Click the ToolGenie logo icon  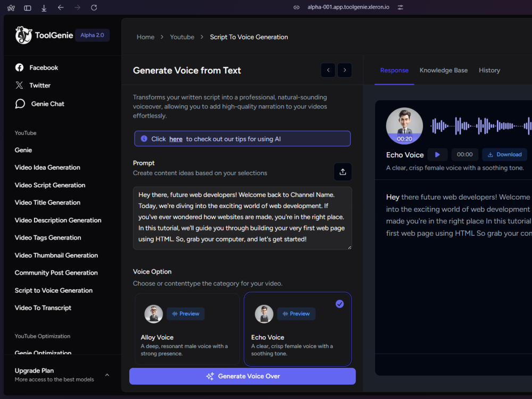(23, 35)
